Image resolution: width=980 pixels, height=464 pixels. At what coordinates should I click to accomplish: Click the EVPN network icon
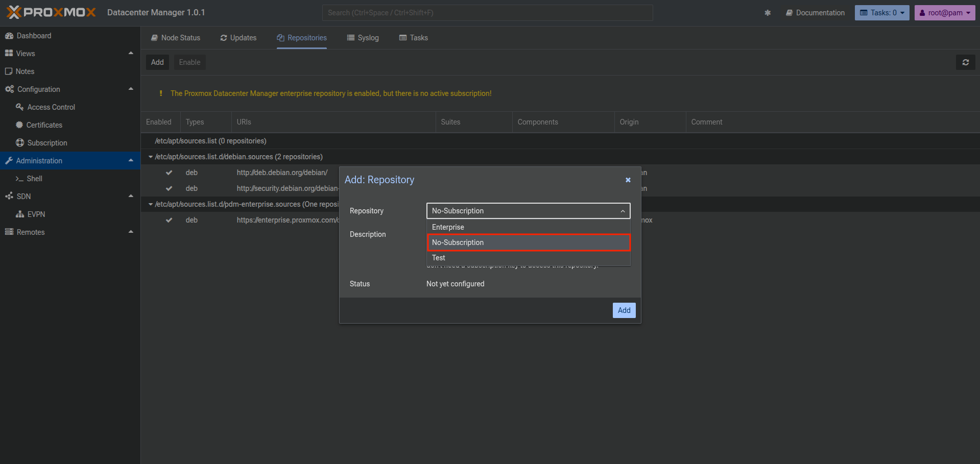point(20,214)
